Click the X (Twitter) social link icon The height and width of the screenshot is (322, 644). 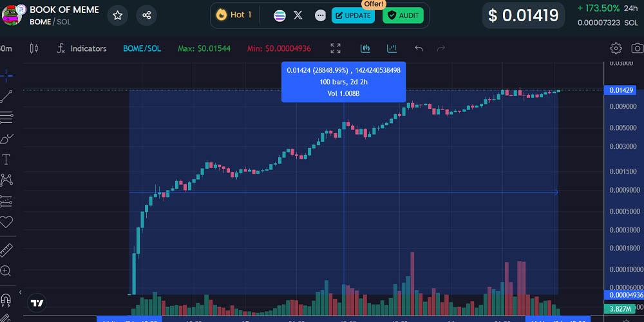298,15
